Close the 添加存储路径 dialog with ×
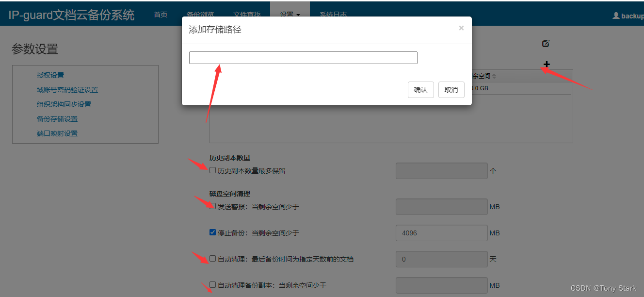 [461, 28]
